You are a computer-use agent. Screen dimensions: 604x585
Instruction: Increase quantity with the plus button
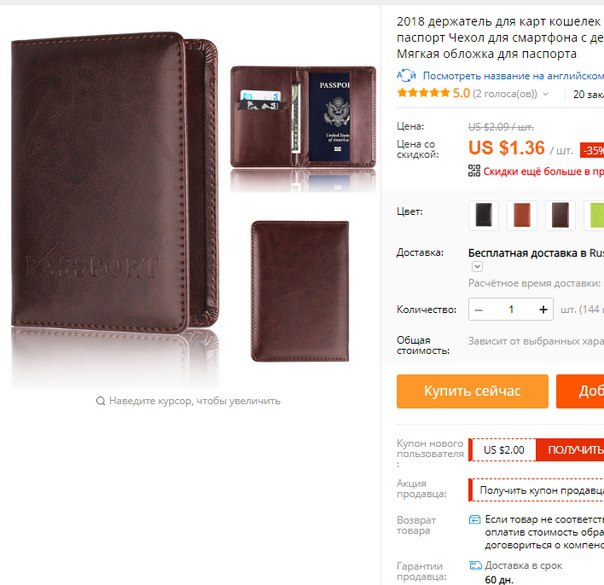(x=544, y=310)
